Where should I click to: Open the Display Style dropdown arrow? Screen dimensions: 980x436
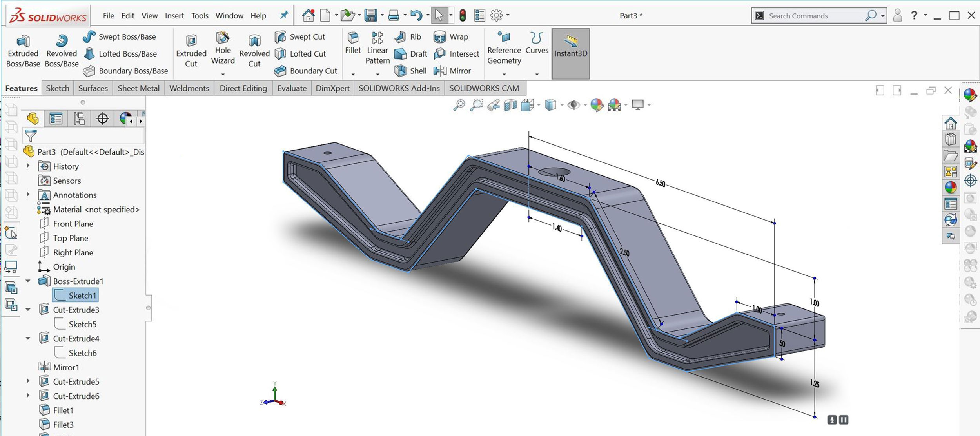click(562, 105)
